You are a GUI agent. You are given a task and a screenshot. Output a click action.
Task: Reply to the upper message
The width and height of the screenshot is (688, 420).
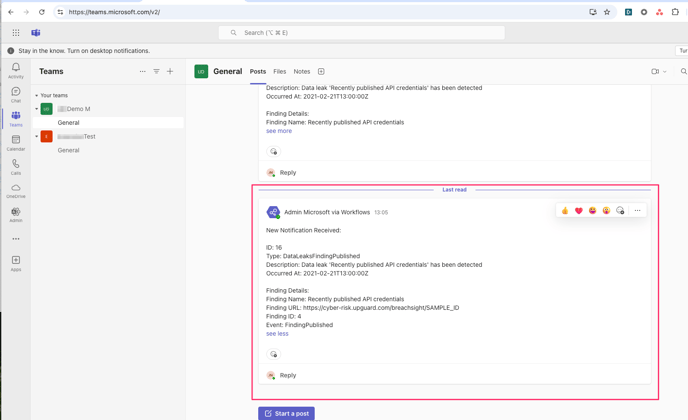click(288, 172)
